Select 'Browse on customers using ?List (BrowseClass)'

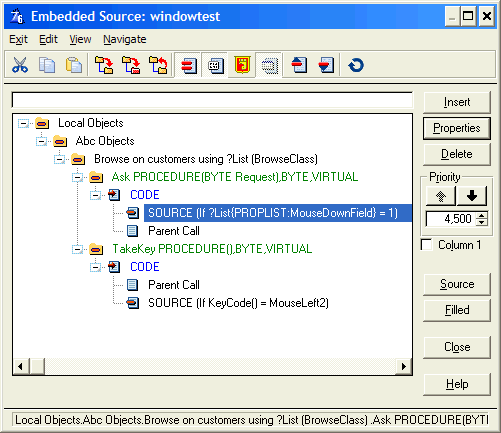point(206,159)
